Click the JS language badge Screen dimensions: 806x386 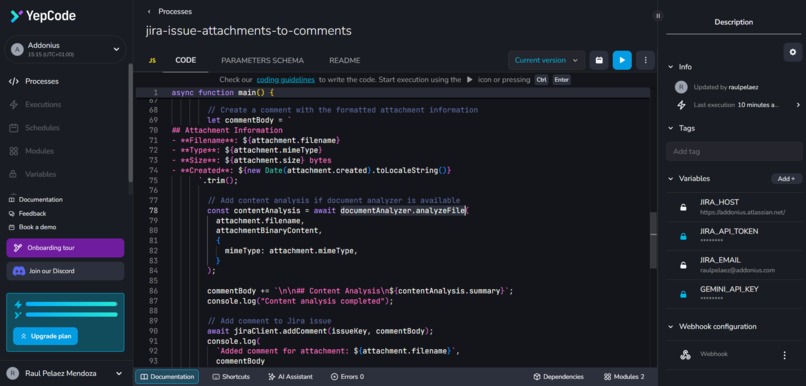click(x=152, y=61)
